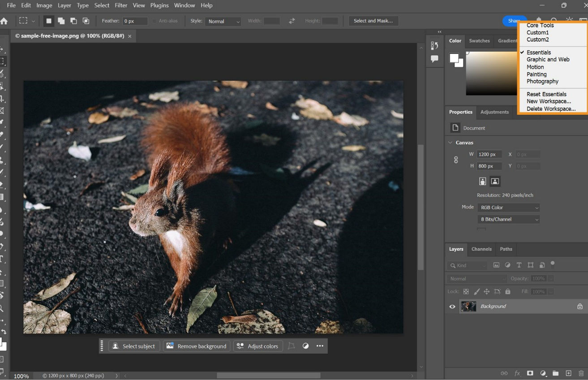The image size is (588, 380).
Task: Select the Type tool filter in layers search
Action: click(519, 265)
